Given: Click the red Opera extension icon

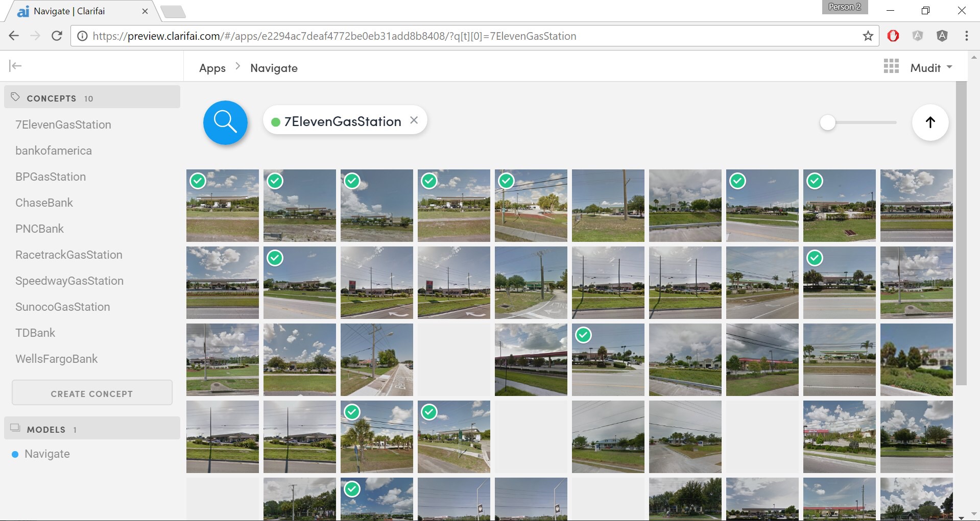Looking at the screenshot, I should [893, 36].
